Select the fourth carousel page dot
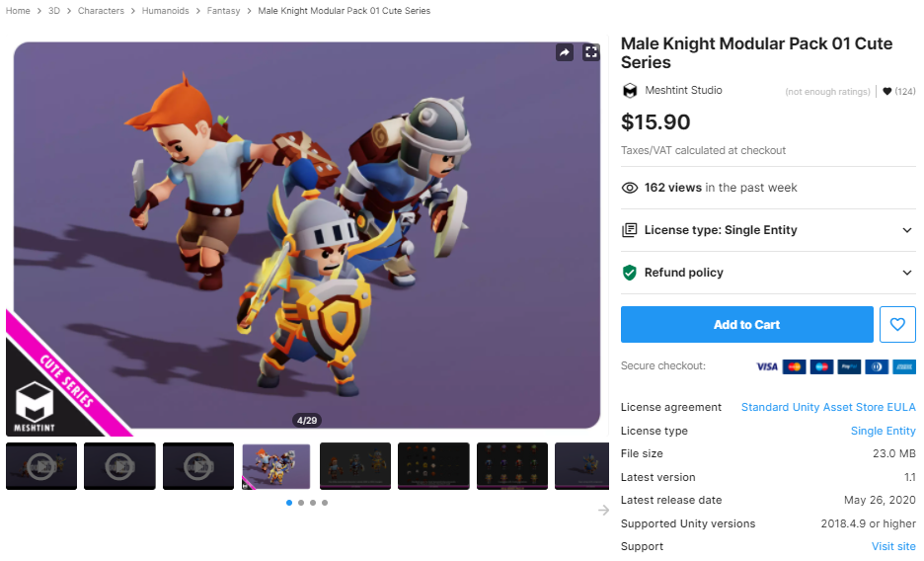The image size is (924, 561). point(325,503)
